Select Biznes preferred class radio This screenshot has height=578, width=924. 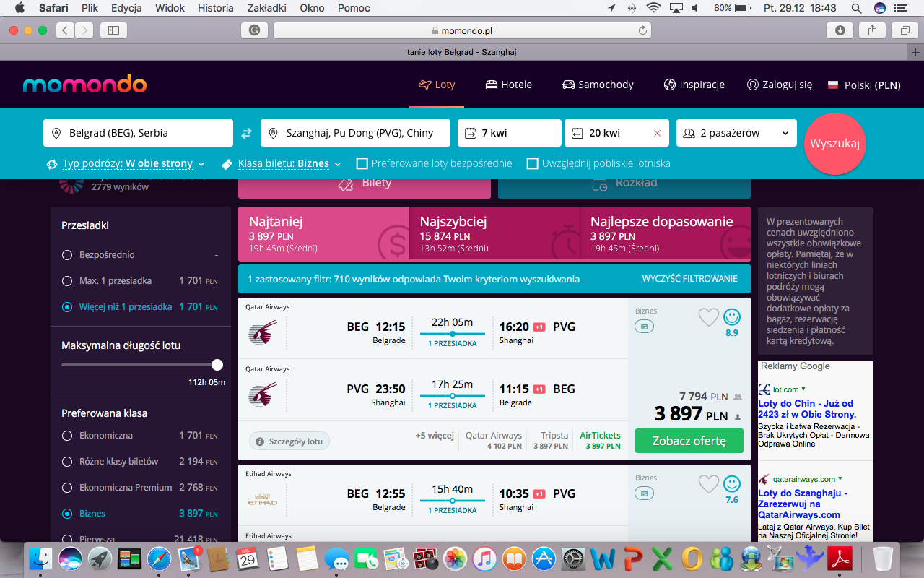pyautogui.click(x=67, y=514)
